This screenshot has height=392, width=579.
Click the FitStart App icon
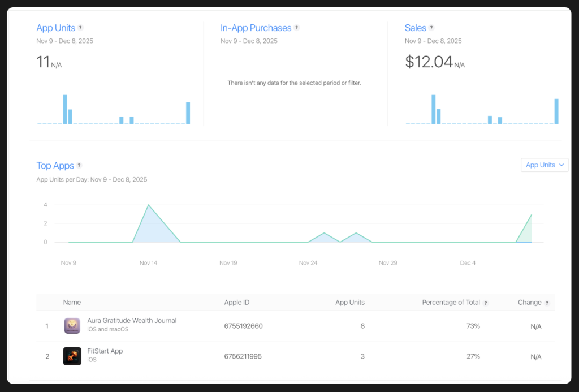[72, 356]
